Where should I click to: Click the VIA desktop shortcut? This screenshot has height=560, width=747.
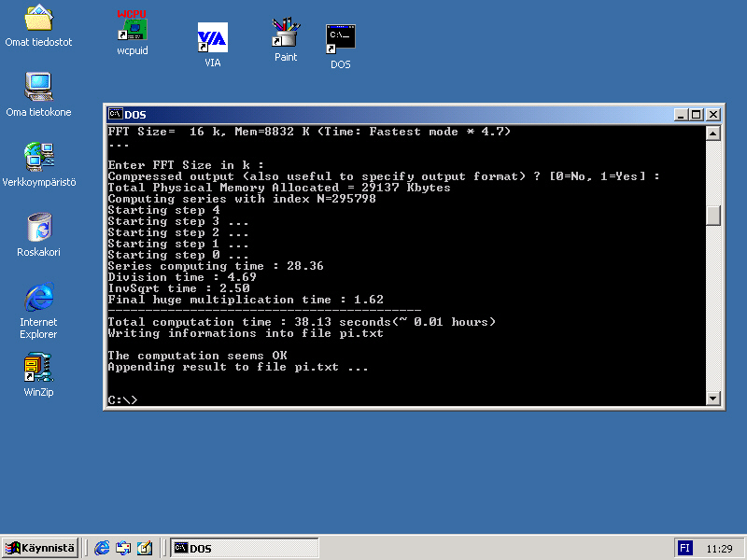[x=212, y=39]
